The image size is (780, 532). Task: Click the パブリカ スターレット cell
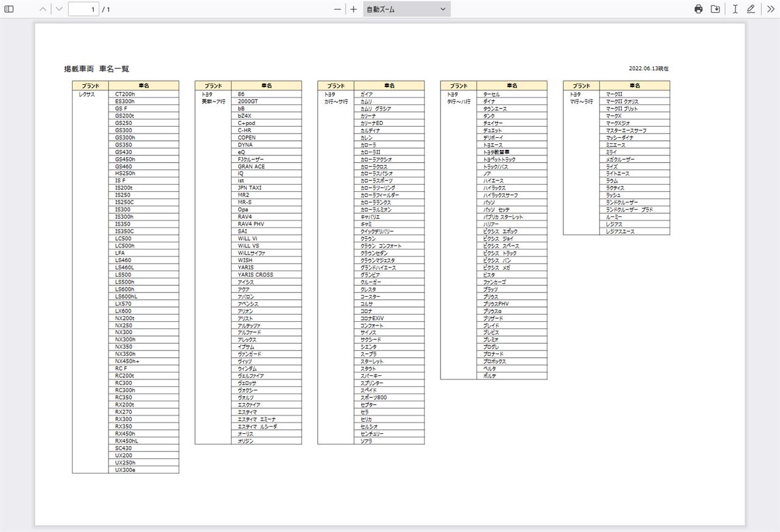(x=512, y=217)
